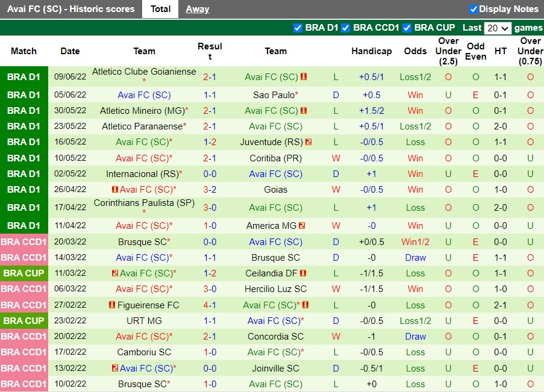
Task: Click the Date column header
Action: pos(70,51)
